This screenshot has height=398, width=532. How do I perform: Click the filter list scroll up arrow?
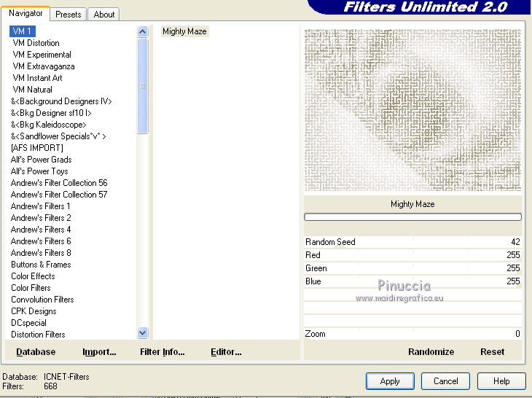point(143,32)
